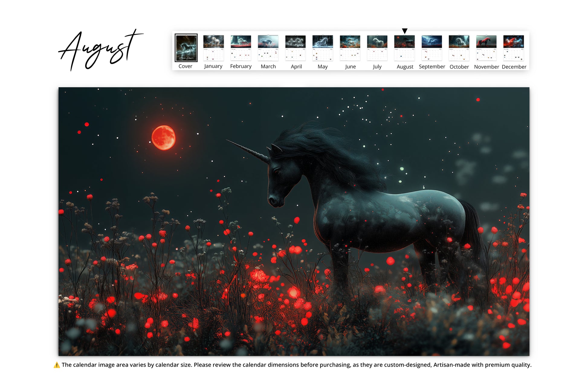Click the 'November' label text
Viewport: 588px width, 392px height.
click(486, 67)
